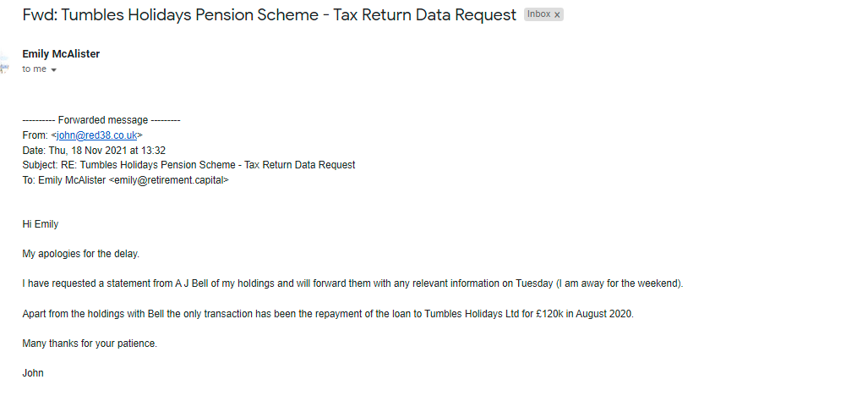Click the "Hi Emily" greeting
Viewport: 868px width, 396px height.
[x=41, y=224]
